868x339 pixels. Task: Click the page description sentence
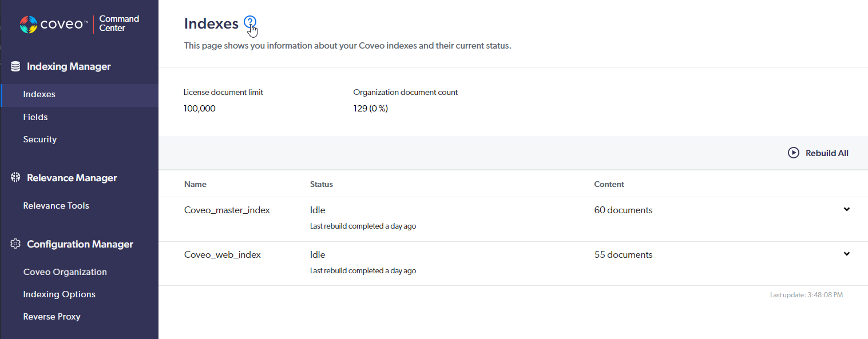[347, 46]
